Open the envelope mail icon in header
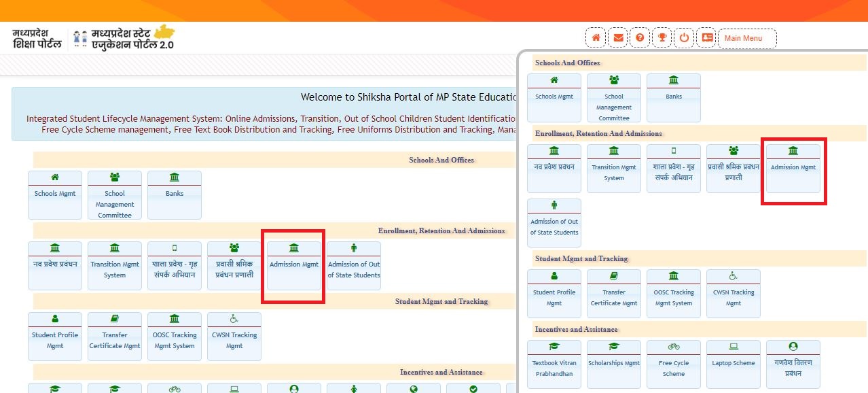 click(x=618, y=38)
